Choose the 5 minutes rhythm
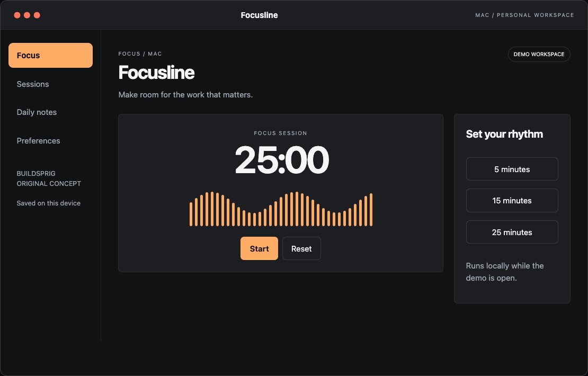The width and height of the screenshot is (588, 376). pos(512,169)
